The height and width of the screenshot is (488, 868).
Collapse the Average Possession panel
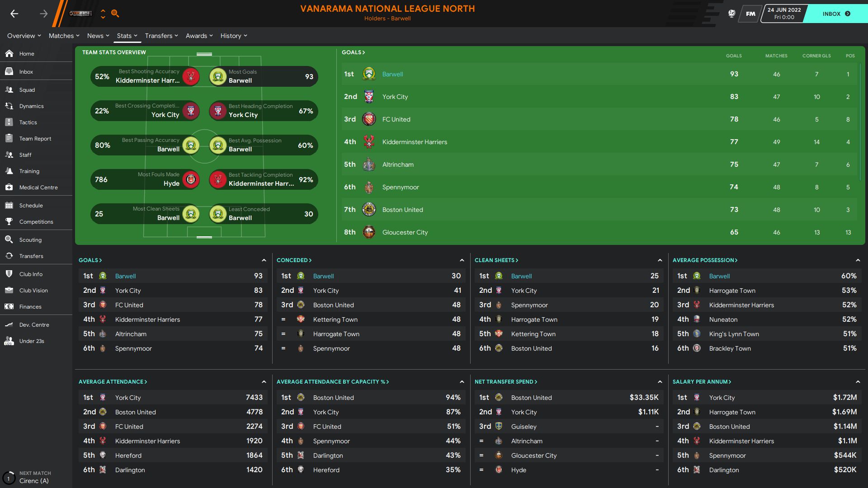[858, 260]
